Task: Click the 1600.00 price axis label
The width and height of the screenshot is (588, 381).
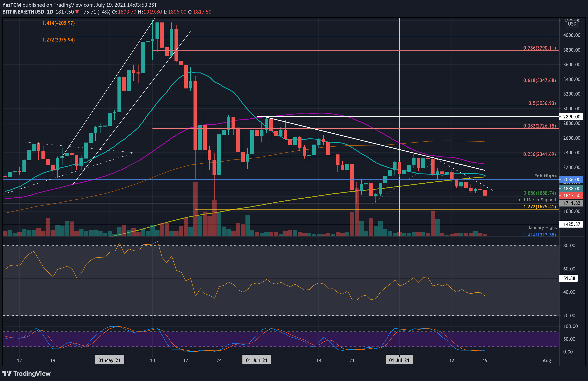Action: click(572, 211)
